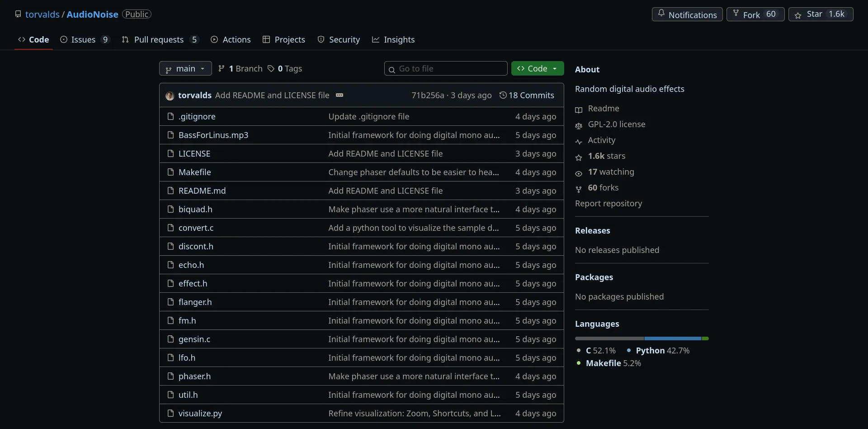Click the tag icon next to Tags
The image size is (868, 429).
click(x=271, y=68)
